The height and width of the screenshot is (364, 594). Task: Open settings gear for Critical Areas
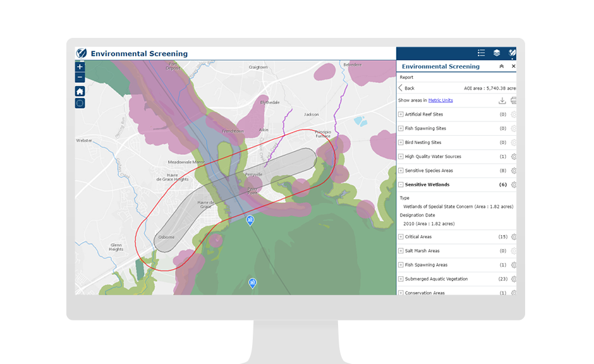pyautogui.click(x=514, y=237)
